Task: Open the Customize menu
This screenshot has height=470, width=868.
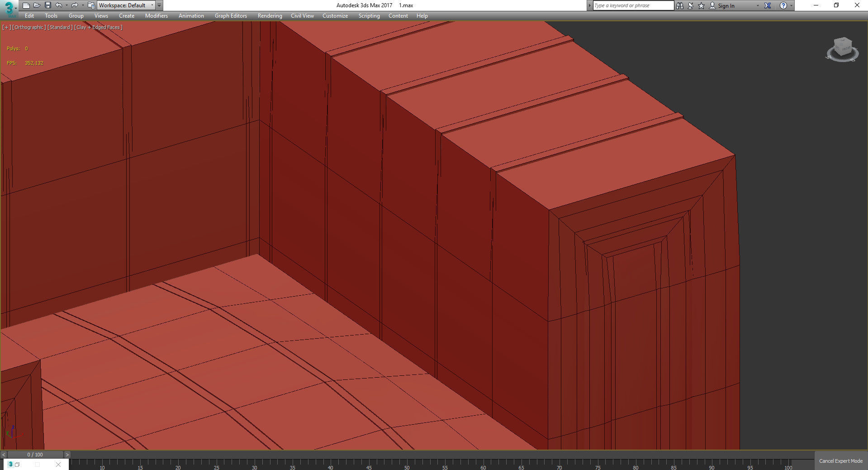Action: (335, 16)
